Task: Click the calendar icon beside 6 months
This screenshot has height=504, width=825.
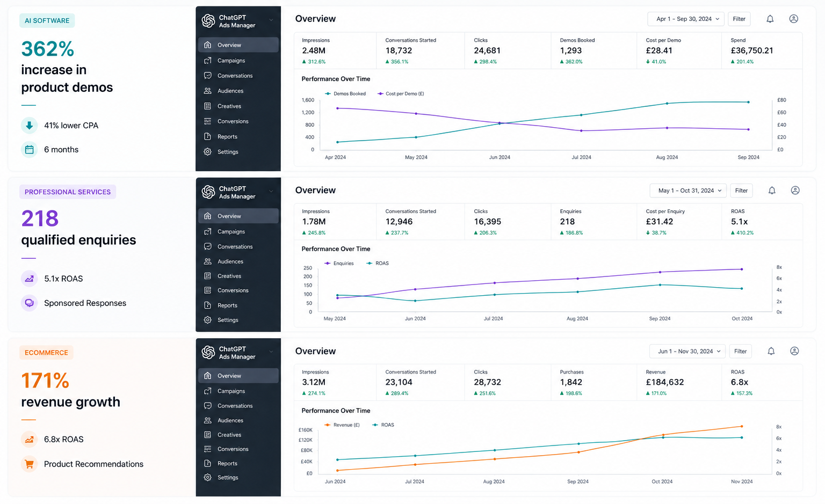Action: tap(30, 150)
